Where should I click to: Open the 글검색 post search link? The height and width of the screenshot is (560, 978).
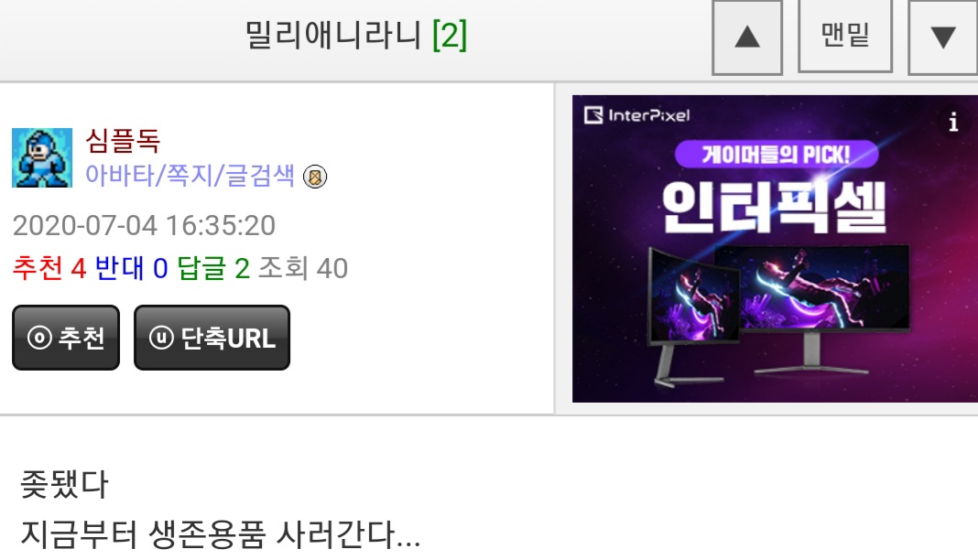coord(259,175)
